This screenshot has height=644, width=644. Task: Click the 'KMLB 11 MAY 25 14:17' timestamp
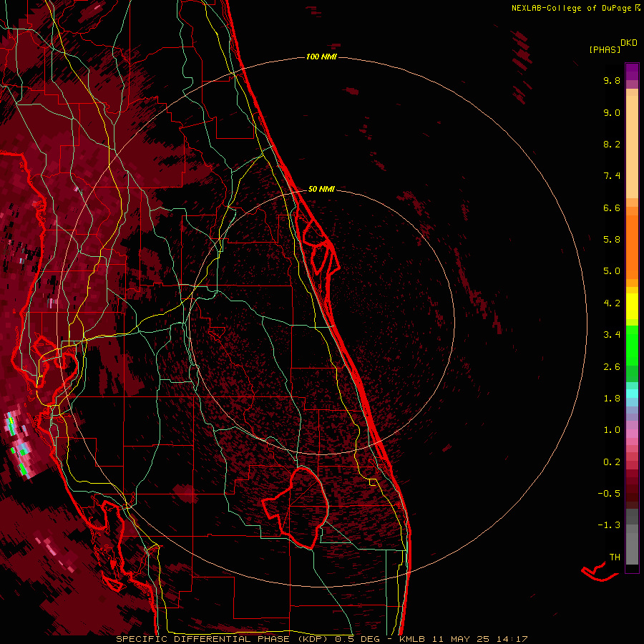tap(463, 639)
